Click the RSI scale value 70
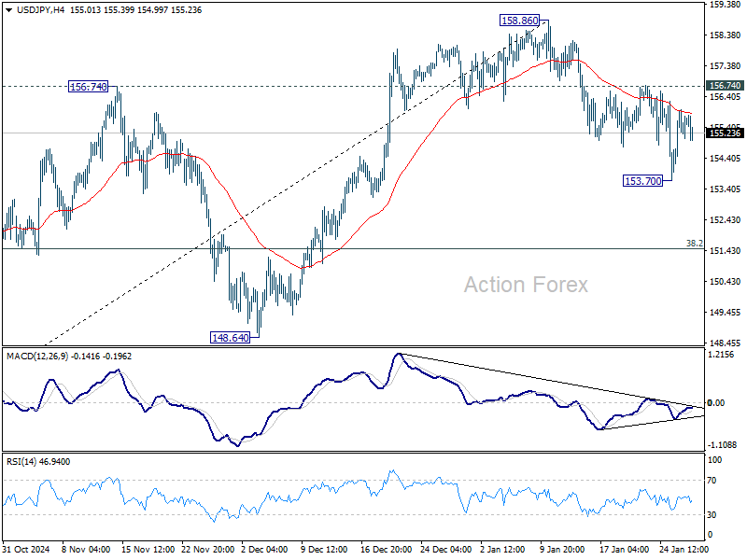Screen dimensions: 747x560 712,481
